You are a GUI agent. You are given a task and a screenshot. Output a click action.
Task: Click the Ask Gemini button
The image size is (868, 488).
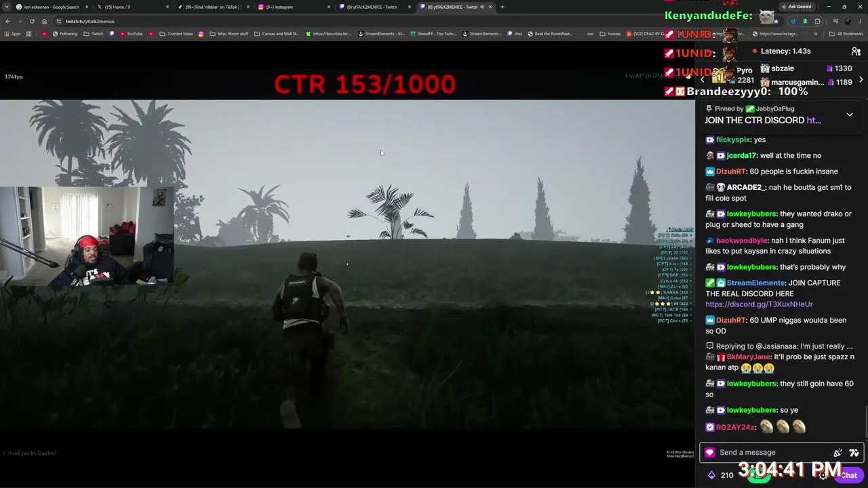click(x=796, y=7)
